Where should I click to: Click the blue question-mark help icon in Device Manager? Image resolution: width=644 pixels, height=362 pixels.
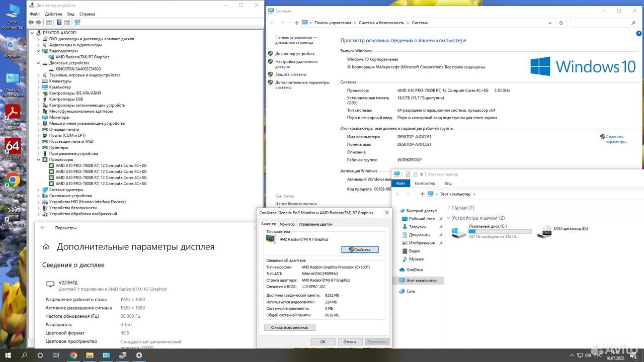click(x=59, y=22)
